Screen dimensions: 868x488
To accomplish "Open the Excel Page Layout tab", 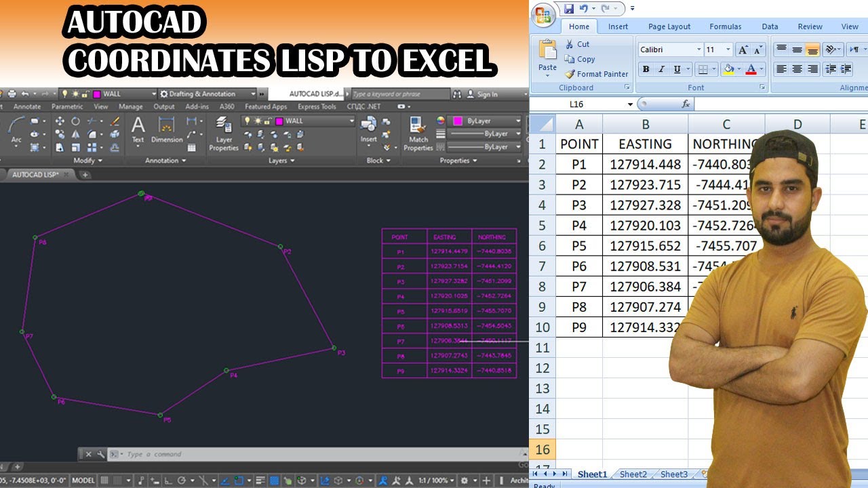I will tap(669, 26).
